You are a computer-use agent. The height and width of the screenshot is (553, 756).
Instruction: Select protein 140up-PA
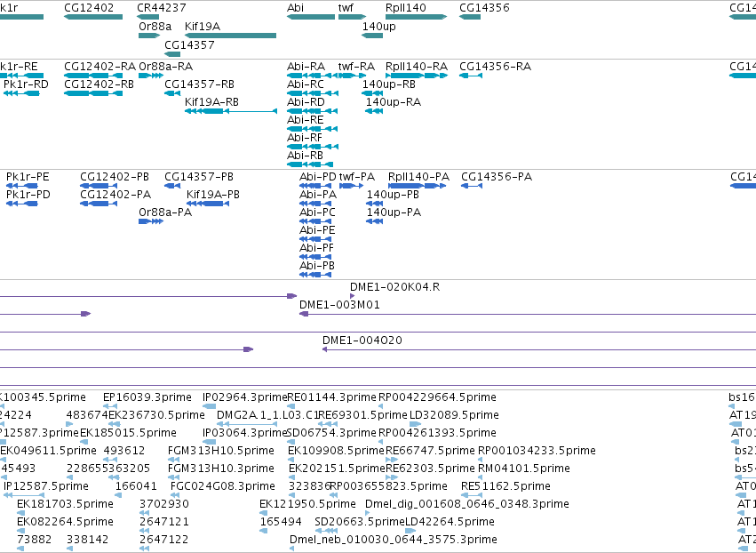[374, 221]
